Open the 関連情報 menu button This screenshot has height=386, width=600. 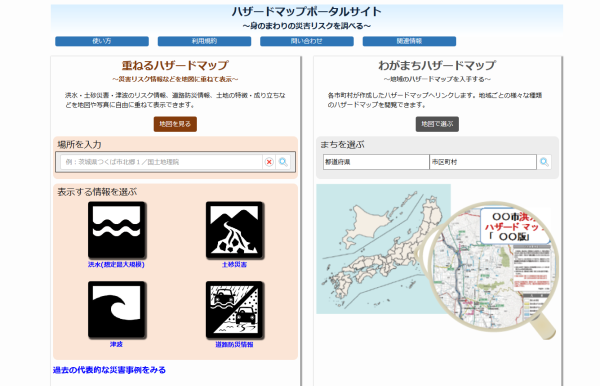[409, 41]
